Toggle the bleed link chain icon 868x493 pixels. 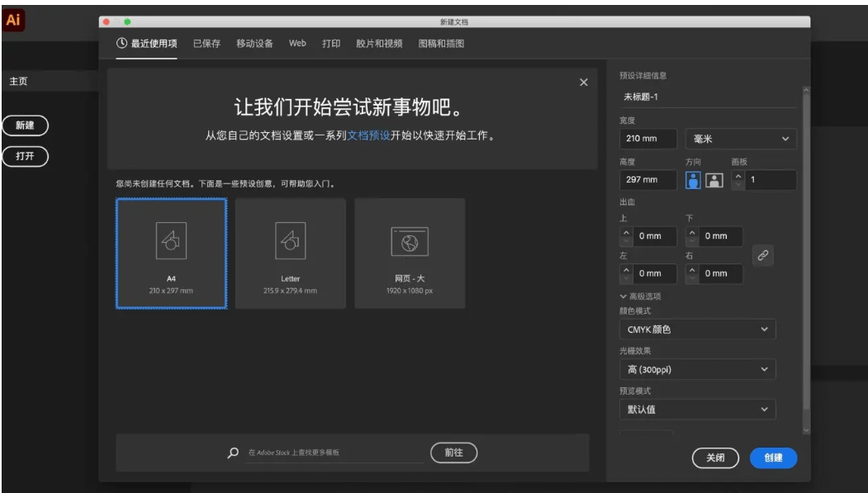763,255
